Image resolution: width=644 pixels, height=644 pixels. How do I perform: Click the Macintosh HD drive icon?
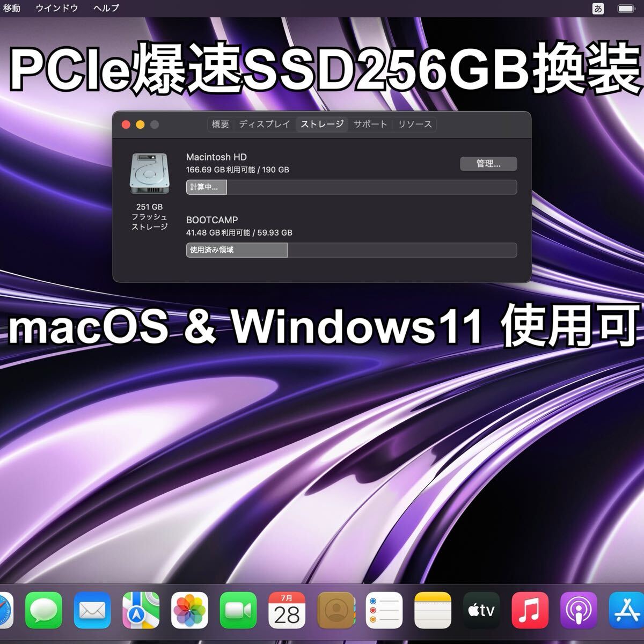[149, 174]
